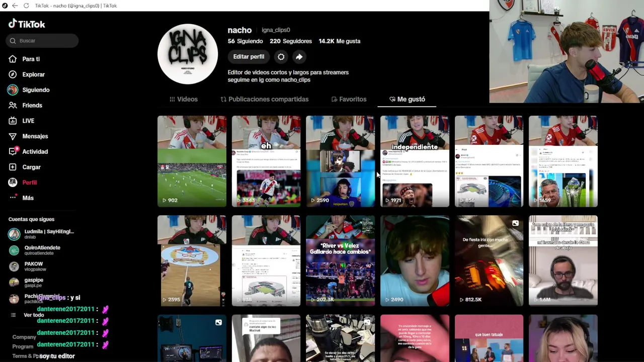Open the stadium video with 856 views
The width and height of the screenshot is (644, 362).
(489, 161)
